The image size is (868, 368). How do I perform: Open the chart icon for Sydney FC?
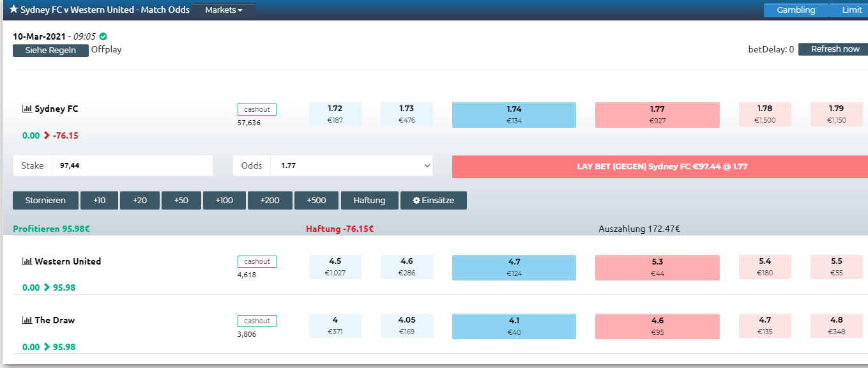[27, 109]
